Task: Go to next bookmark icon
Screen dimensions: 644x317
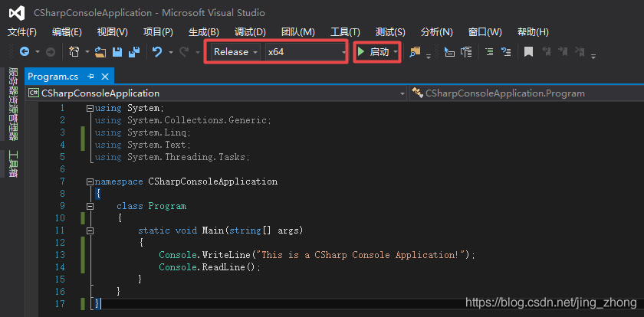Action: (x=562, y=52)
